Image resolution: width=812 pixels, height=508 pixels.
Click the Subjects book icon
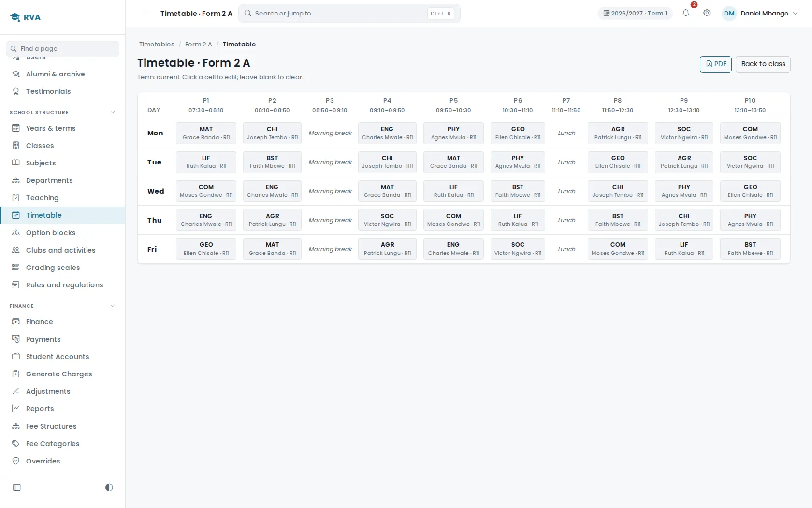[x=16, y=163]
